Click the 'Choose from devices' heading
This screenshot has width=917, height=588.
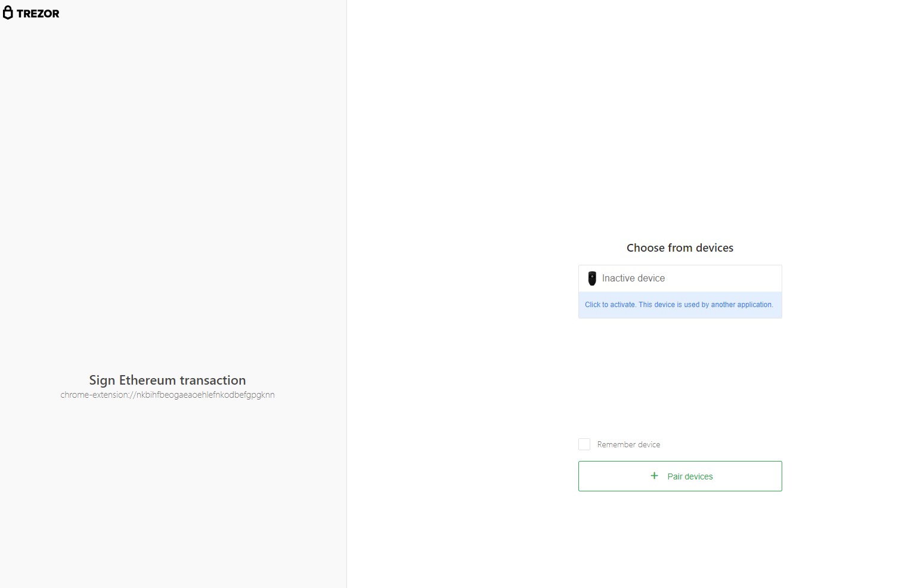(680, 247)
